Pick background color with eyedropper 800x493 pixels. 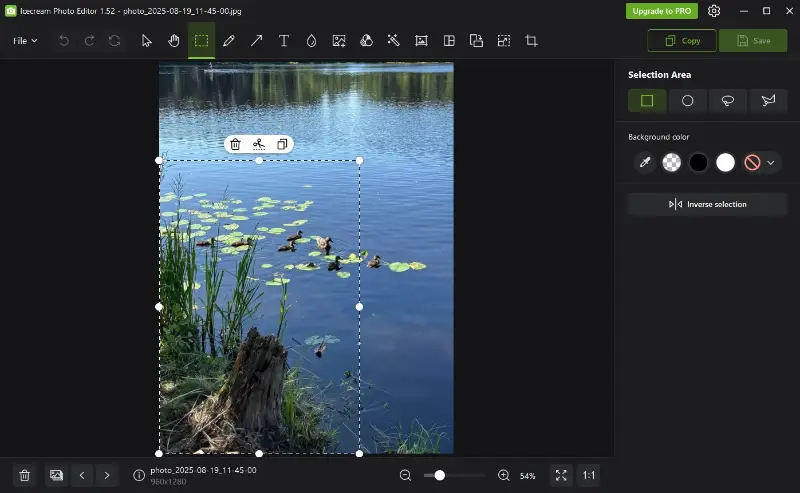coord(645,162)
